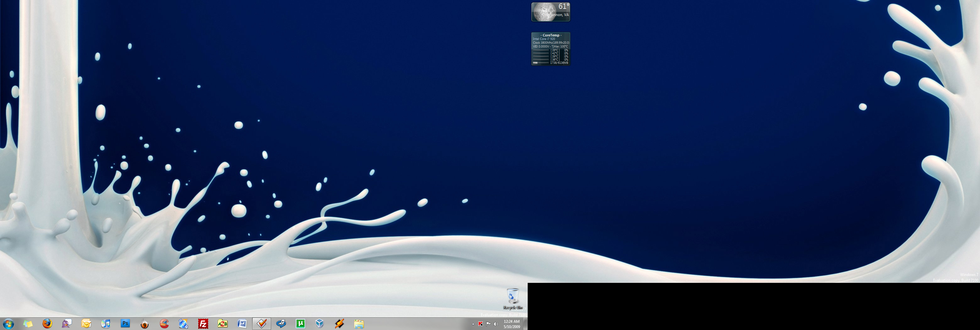Switch to the active checkmark taskbar app
980x330 pixels.
tap(262, 324)
